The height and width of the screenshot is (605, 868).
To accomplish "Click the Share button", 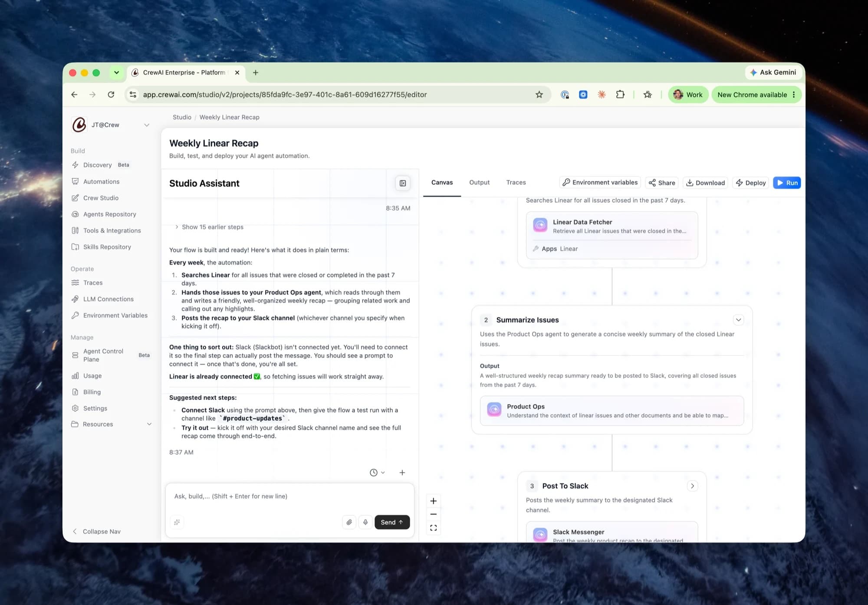I will pyautogui.click(x=662, y=183).
